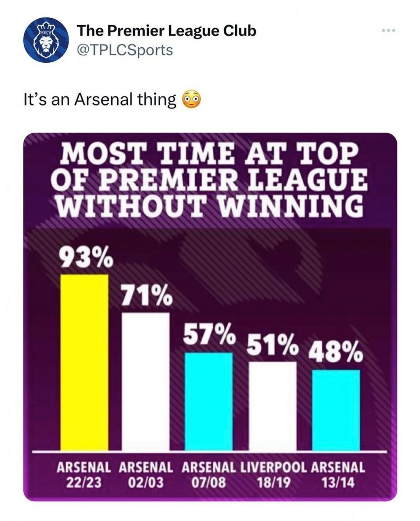Select the 71% value label
This screenshot has width=420, height=521.
click(x=146, y=295)
